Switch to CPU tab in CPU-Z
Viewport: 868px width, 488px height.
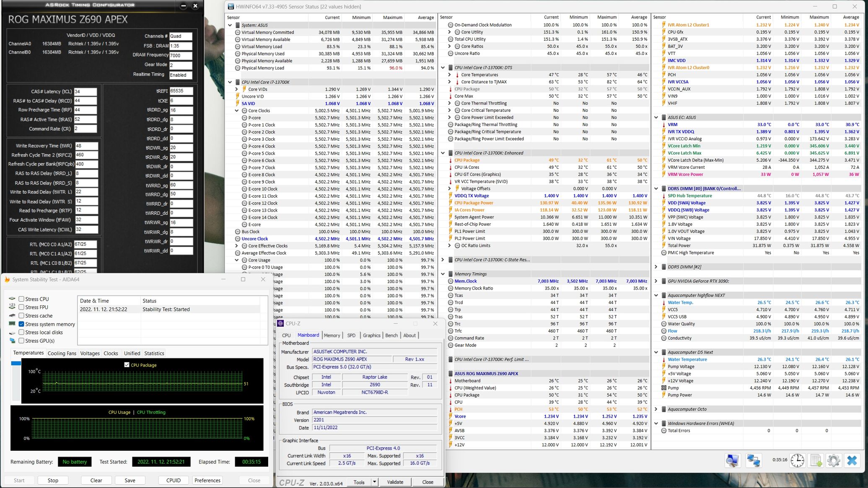[x=286, y=335]
